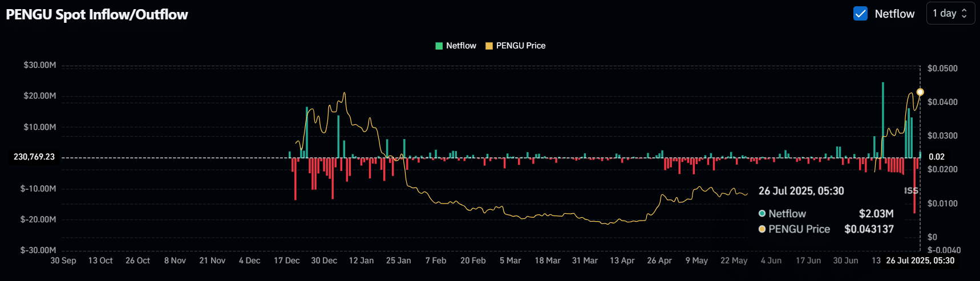Click the highlighted 26 Jul 2025 x-axis label

point(920,260)
